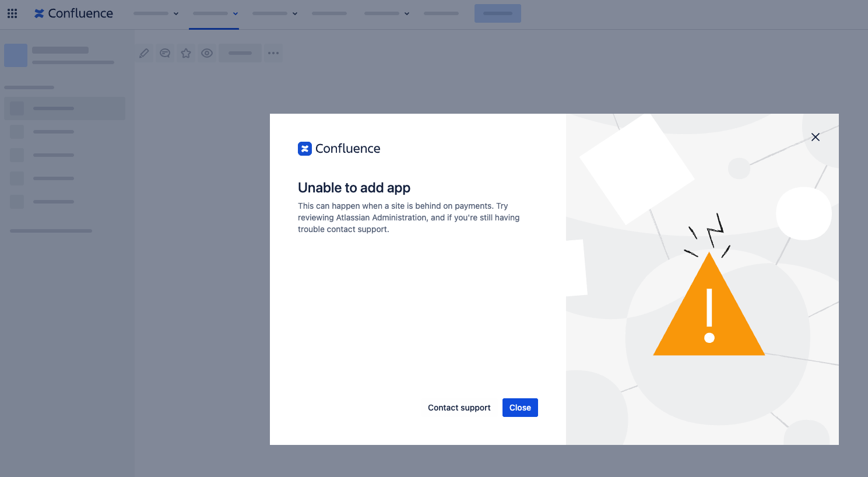Toggle the watch eye icon

click(207, 53)
